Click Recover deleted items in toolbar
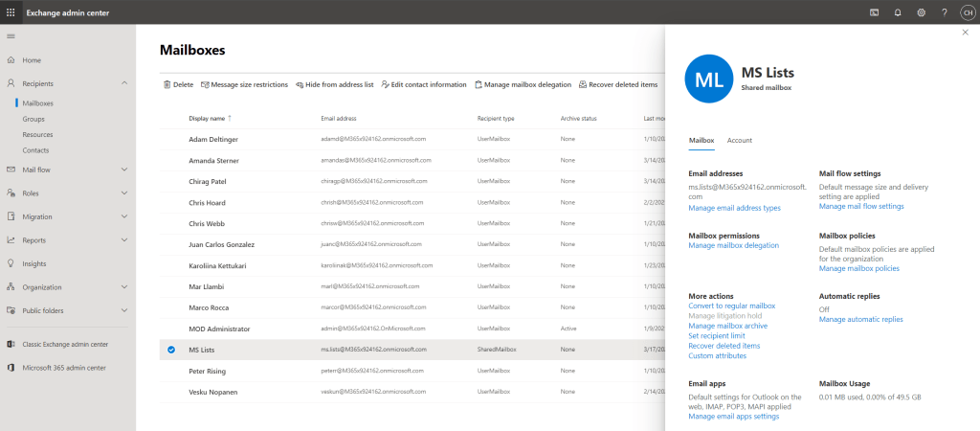Image resolution: width=980 pixels, height=431 pixels. click(x=618, y=84)
